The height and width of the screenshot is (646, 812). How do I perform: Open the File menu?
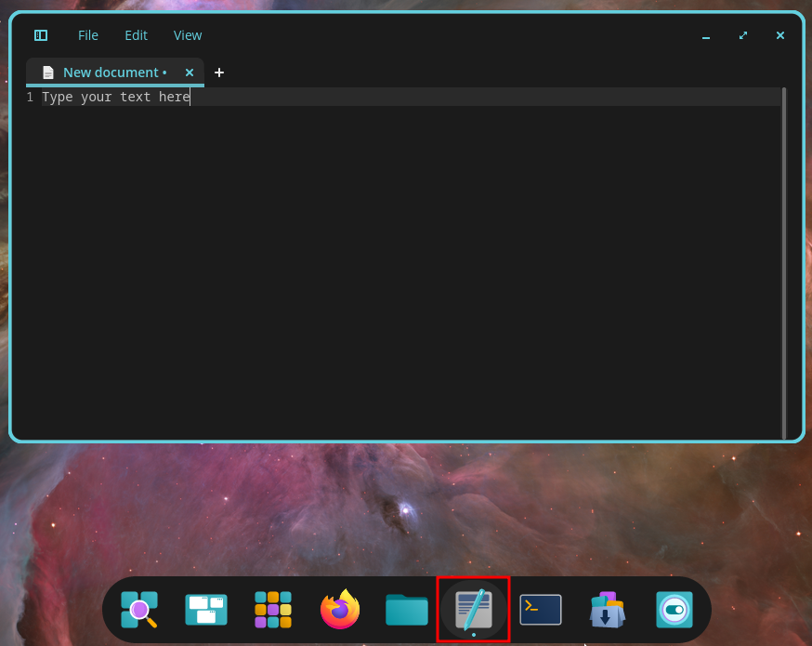(x=87, y=35)
